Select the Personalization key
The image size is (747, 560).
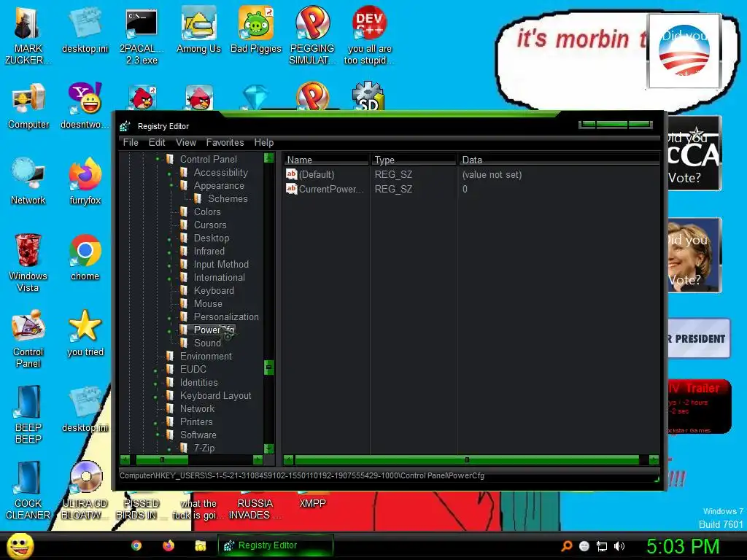tap(226, 316)
